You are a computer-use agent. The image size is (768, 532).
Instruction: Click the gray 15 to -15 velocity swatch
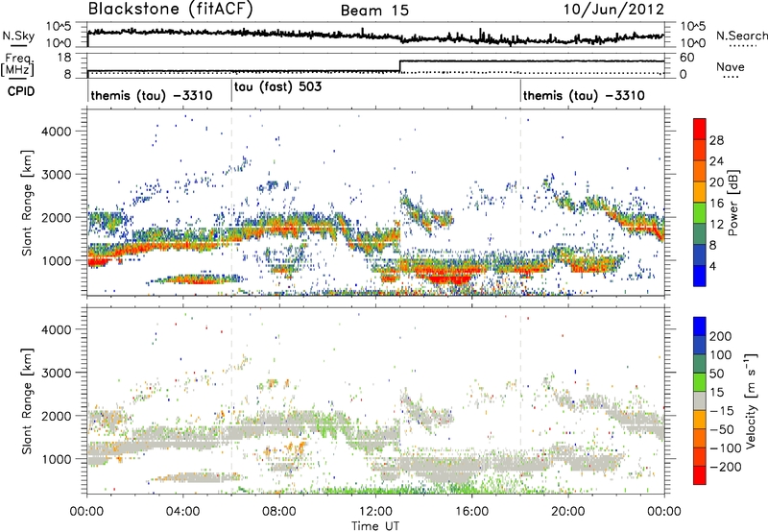tap(700, 401)
